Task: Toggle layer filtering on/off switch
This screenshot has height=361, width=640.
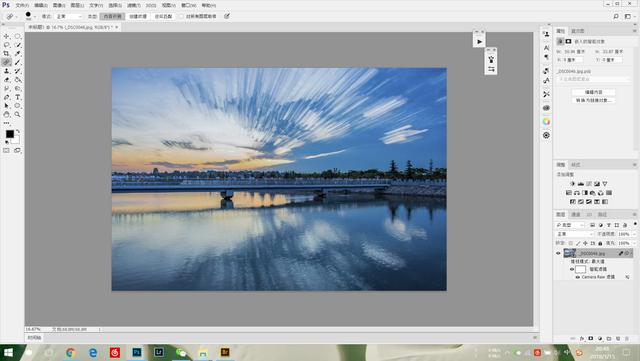Action: point(635,224)
